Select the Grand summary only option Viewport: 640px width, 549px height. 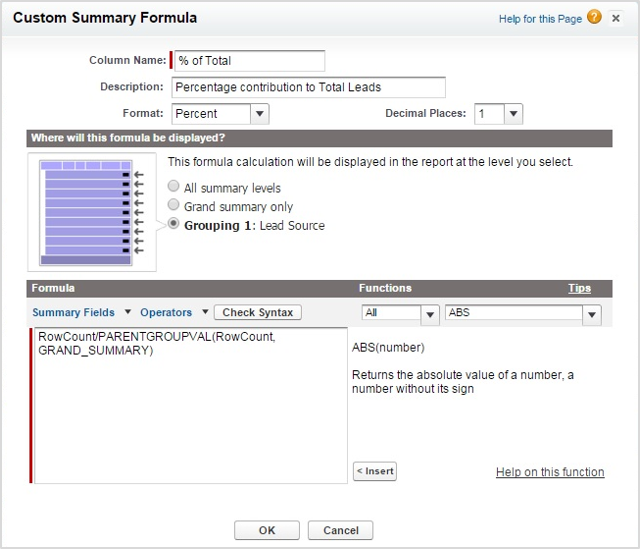point(173,204)
